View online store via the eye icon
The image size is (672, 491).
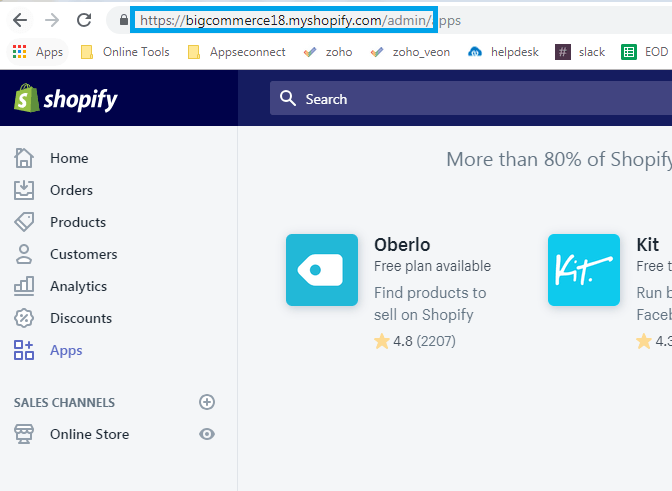[x=207, y=434]
